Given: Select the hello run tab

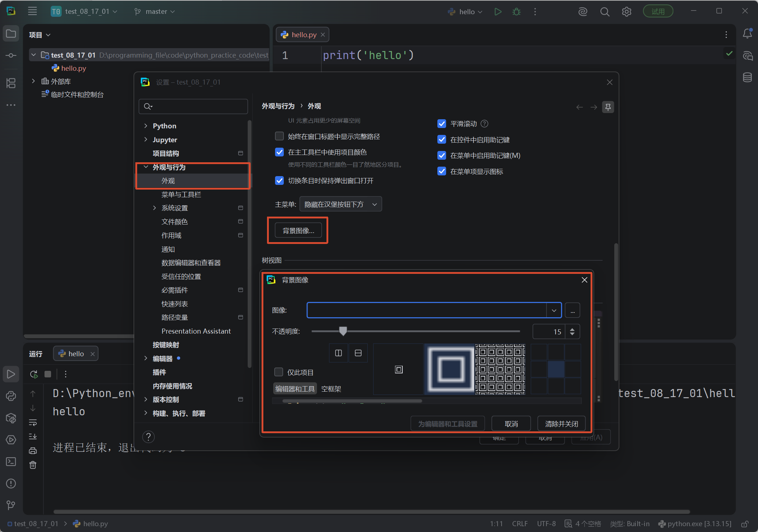Looking at the screenshot, I should [76, 354].
